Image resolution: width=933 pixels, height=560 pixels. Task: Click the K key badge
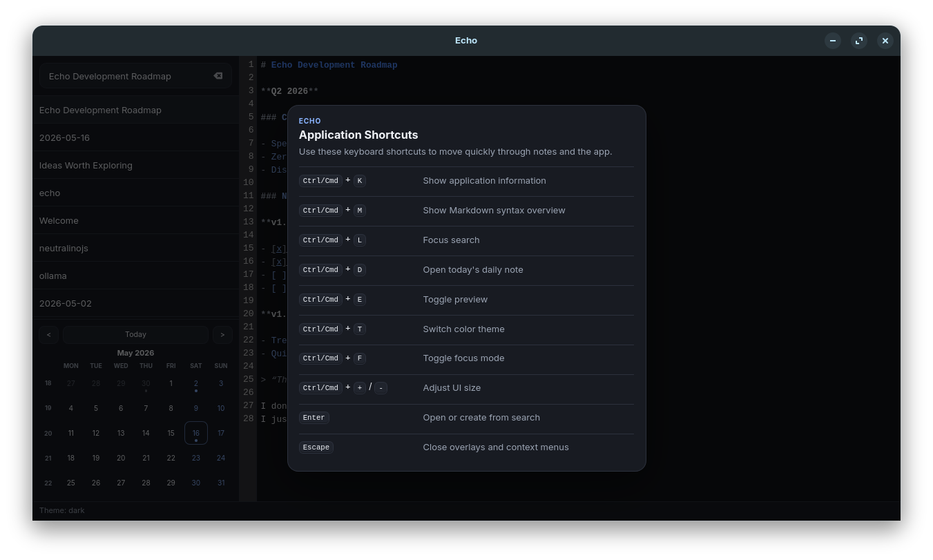click(x=360, y=181)
